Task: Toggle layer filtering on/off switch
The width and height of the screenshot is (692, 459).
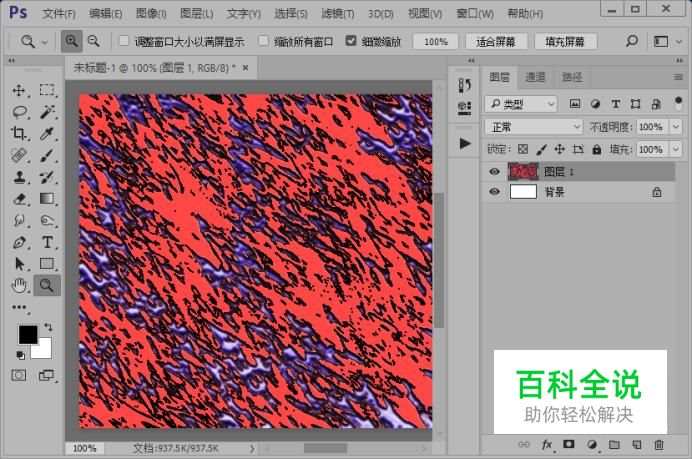Action: click(678, 104)
